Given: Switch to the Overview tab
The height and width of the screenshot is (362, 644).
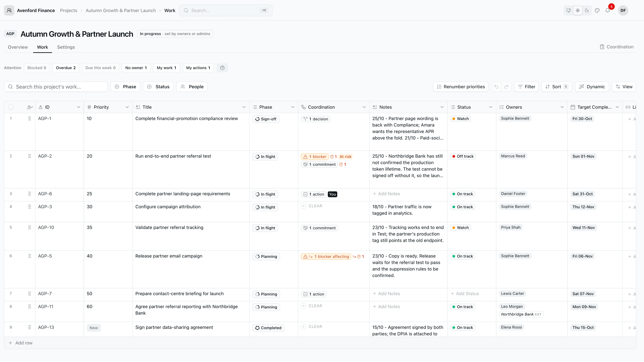Looking at the screenshot, I should [18, 47].
